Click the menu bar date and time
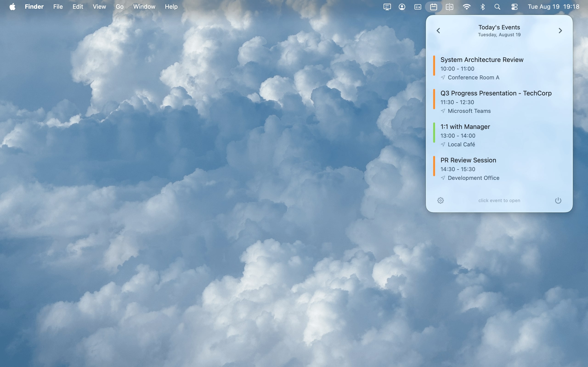Screen dimensions: 588x367 click(x=553, y=7)
